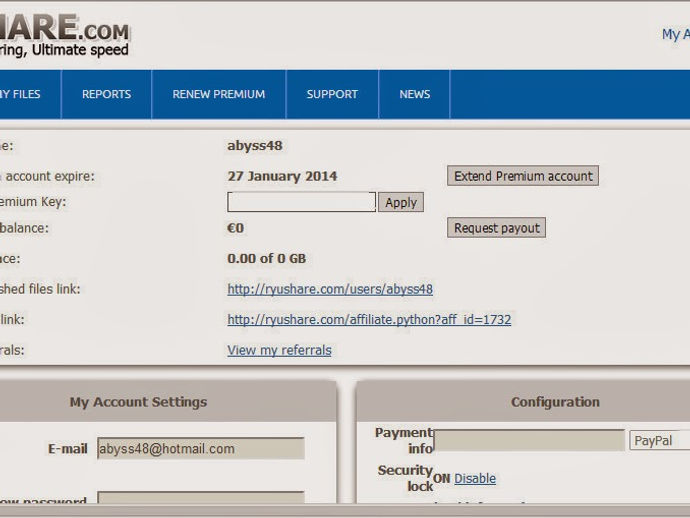Open the PayPal payment method dropdown
The height and width of the screenshot is (518, 690).
click(660, 441)
